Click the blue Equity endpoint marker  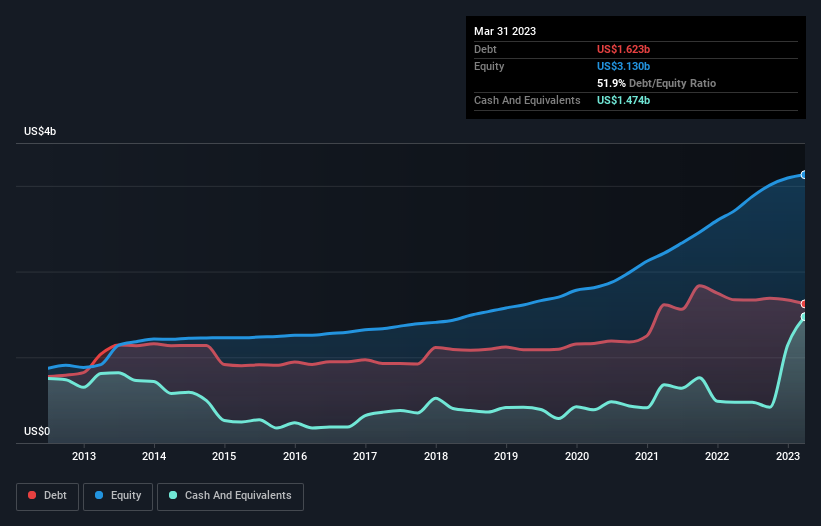click(x=804, y=175)
